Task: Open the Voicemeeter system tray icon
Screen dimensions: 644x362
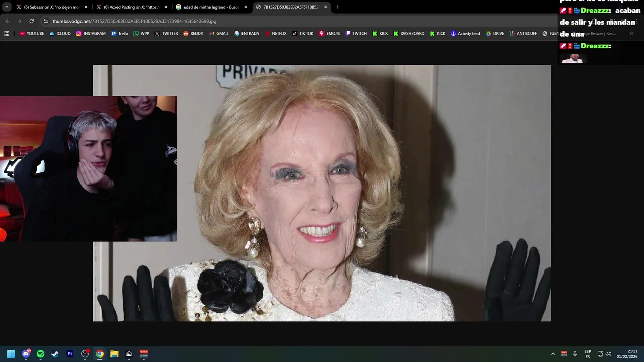Action: click(x=564, y=354)
